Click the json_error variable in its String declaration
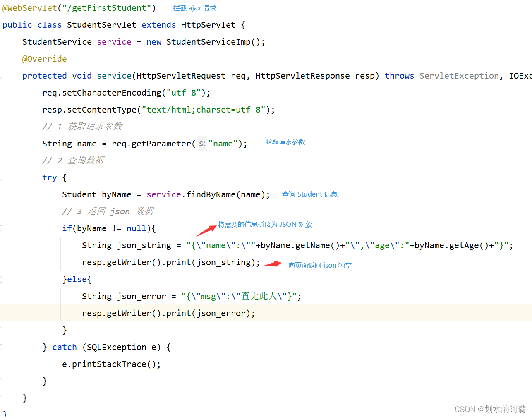 141,296
